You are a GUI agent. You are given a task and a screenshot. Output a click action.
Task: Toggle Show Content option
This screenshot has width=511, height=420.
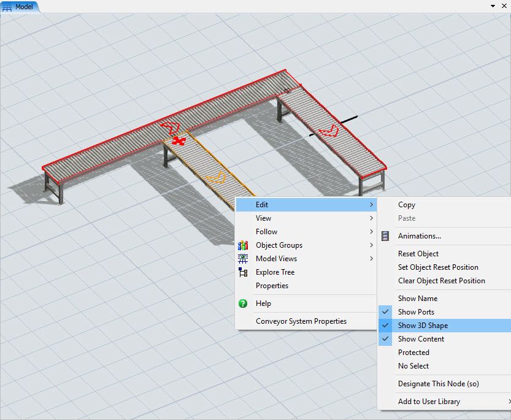(x=445, y=339)
